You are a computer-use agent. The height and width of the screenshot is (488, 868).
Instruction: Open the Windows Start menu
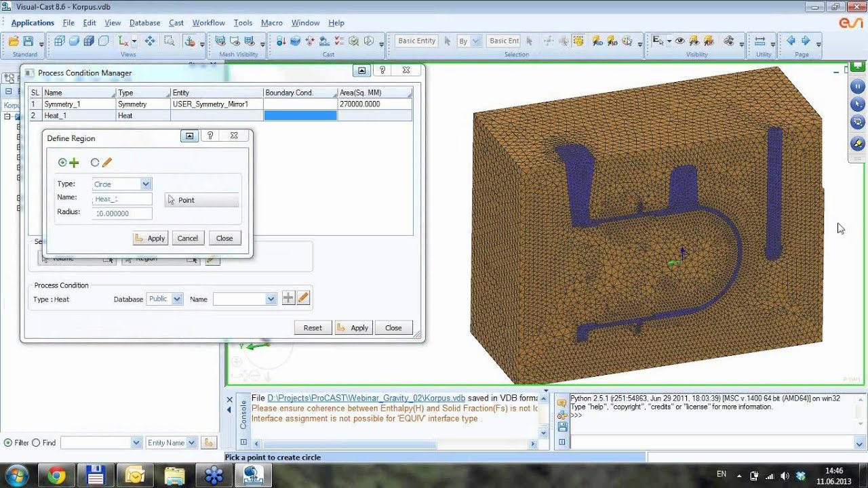click(16, 476)
